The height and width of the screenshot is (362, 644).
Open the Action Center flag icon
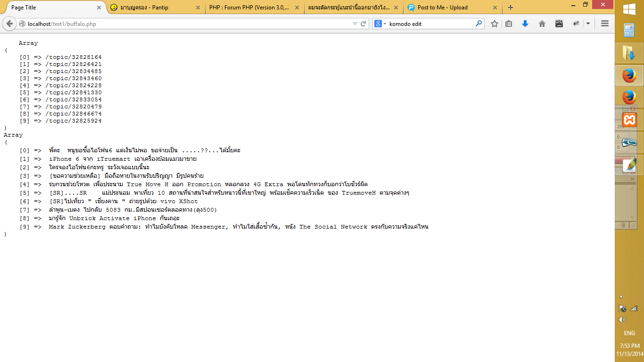tap(622, 309)
